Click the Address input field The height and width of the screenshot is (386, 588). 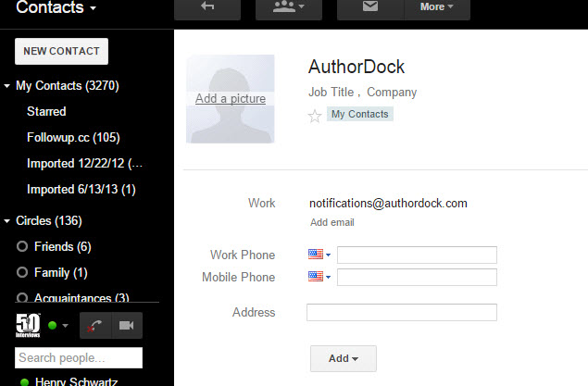click(x=402, y=312)
